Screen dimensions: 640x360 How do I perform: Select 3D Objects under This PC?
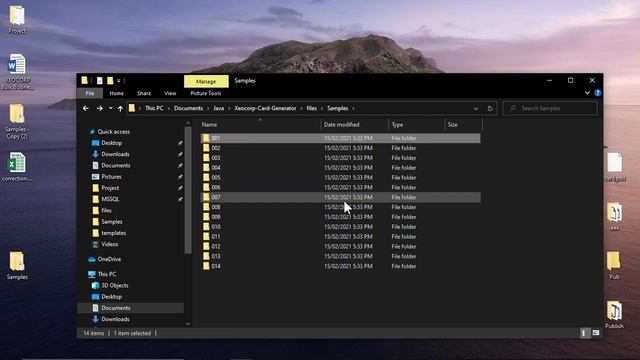[114, 285]
